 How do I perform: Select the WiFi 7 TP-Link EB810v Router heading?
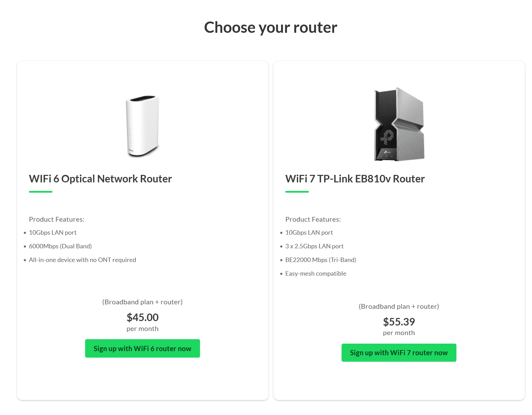pos(355,179)
